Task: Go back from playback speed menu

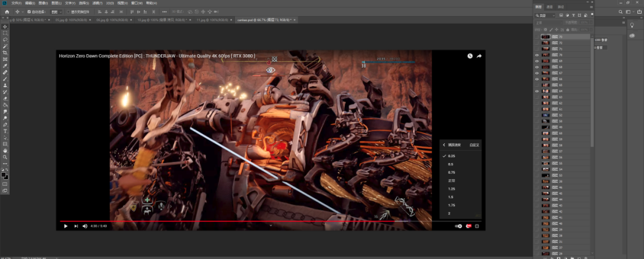Action: pos(444,145)
